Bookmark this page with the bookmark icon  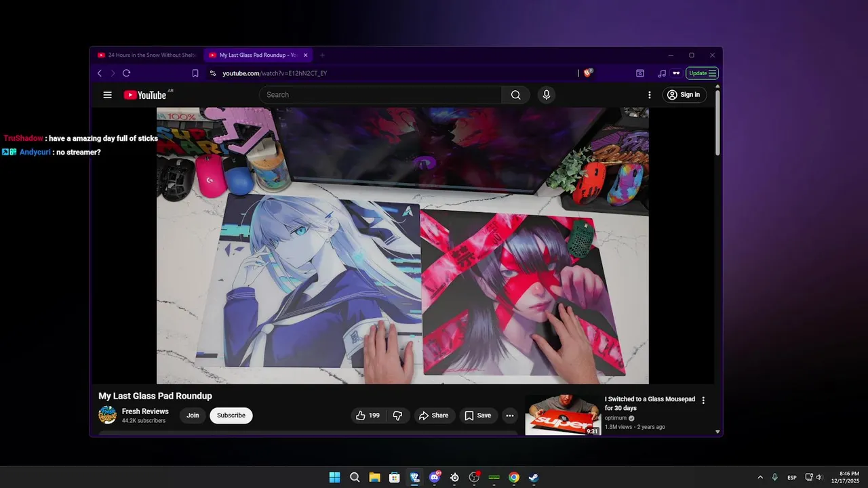[x=195, y=73]
